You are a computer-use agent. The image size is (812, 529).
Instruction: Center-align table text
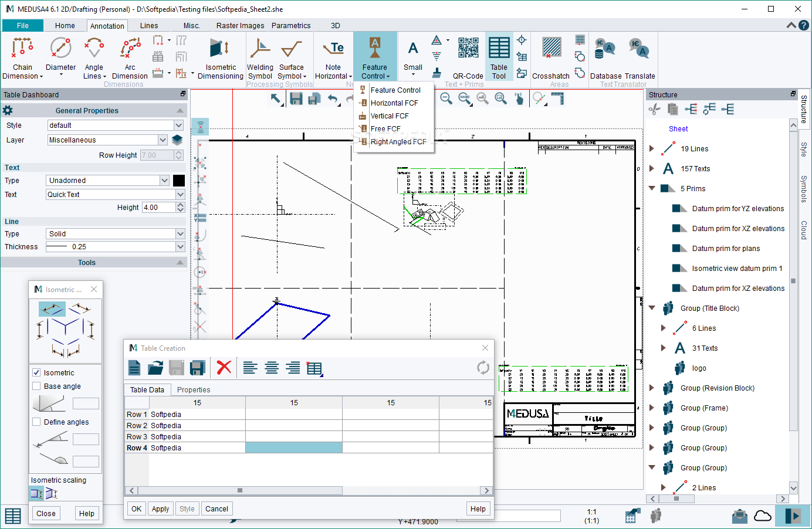[272, 368]
